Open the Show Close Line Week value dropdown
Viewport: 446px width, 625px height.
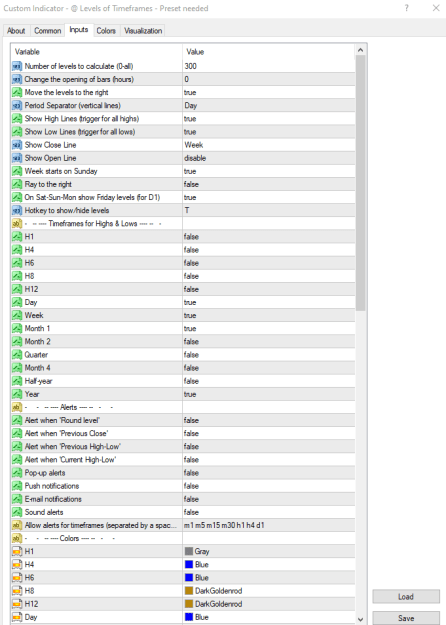coord(269,145)
